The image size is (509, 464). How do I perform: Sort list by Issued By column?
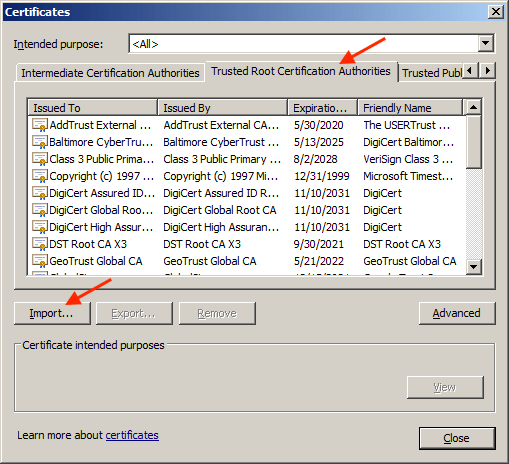tap(222, 108)
